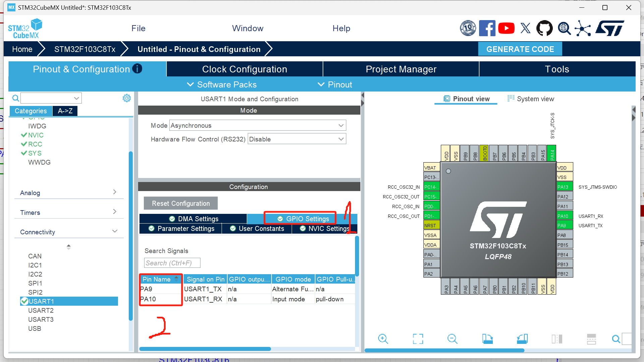Zoom in on the chip pinout

(x=383, y=339)
